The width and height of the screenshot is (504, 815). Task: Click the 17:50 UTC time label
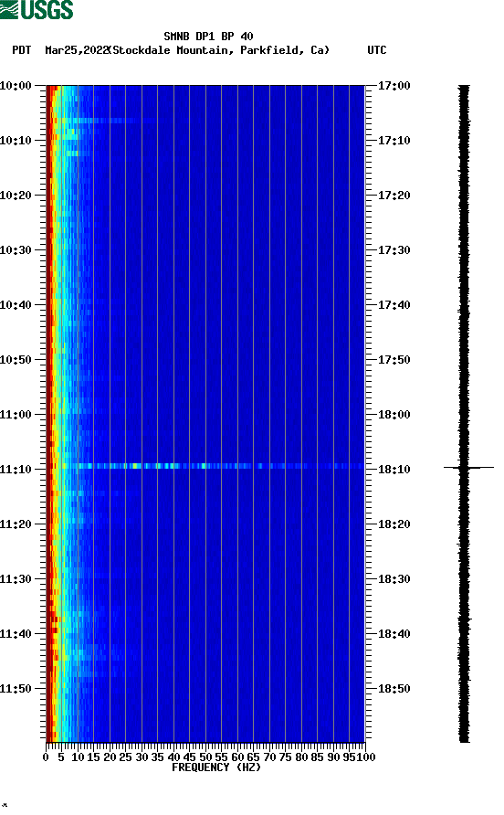[394, 360]
